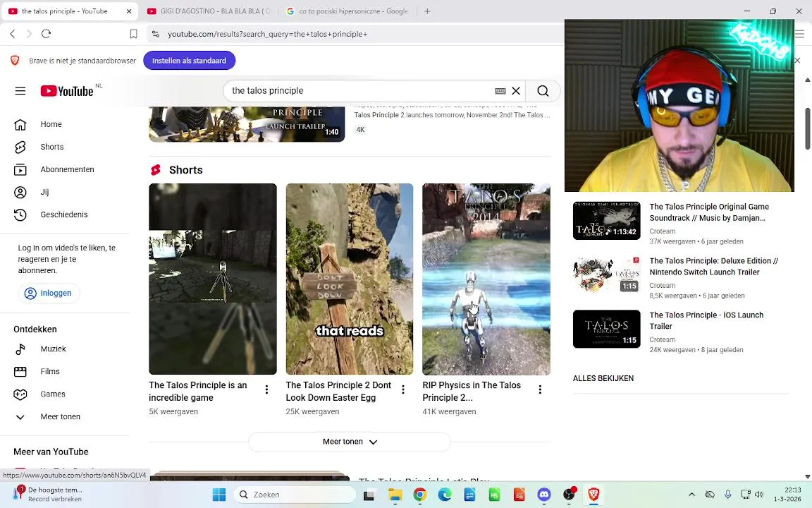This screenshot has height=508, width=812.
Task: Open Discord from the taskbar
Action: coord(543,495)
